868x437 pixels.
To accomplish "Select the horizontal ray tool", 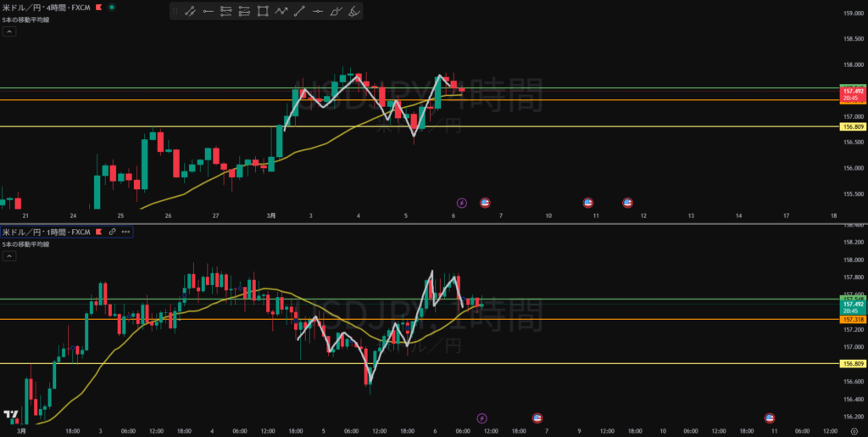I will pos(208,12).
